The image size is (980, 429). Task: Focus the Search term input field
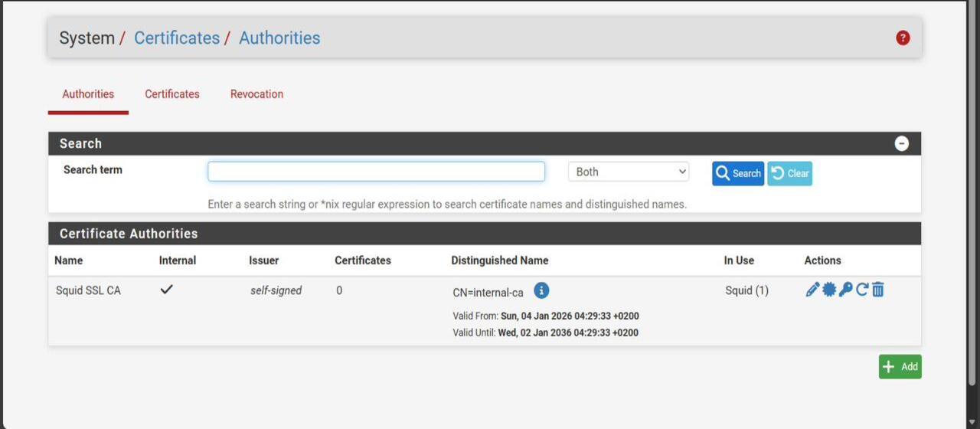pyautogui.click(x=376, y=172)
